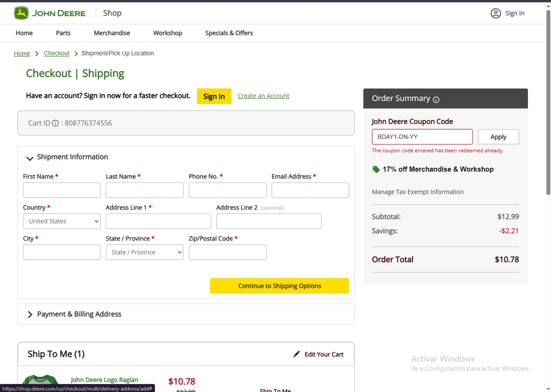
Task: Click the pencil icon next to Edit Your Cart
Action: pyautogui.click(x=296, y=354)
